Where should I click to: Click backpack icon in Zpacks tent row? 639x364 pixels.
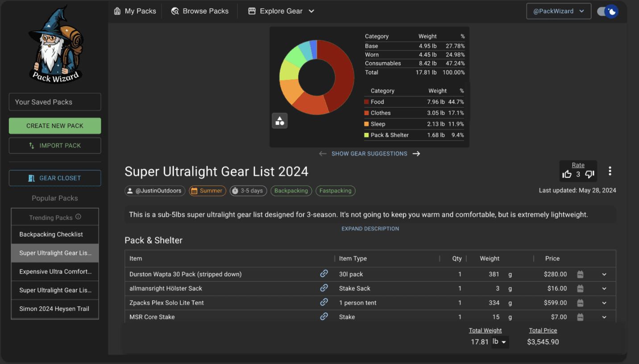coord(580,303)
